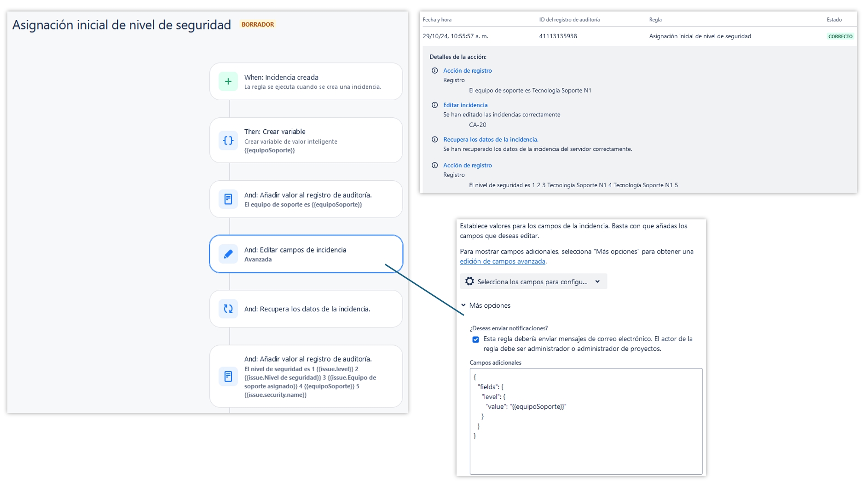Select the 'When: Incidencia creada' trigger card
Viewport: 868px width, 482px height.
coord(306,81)
